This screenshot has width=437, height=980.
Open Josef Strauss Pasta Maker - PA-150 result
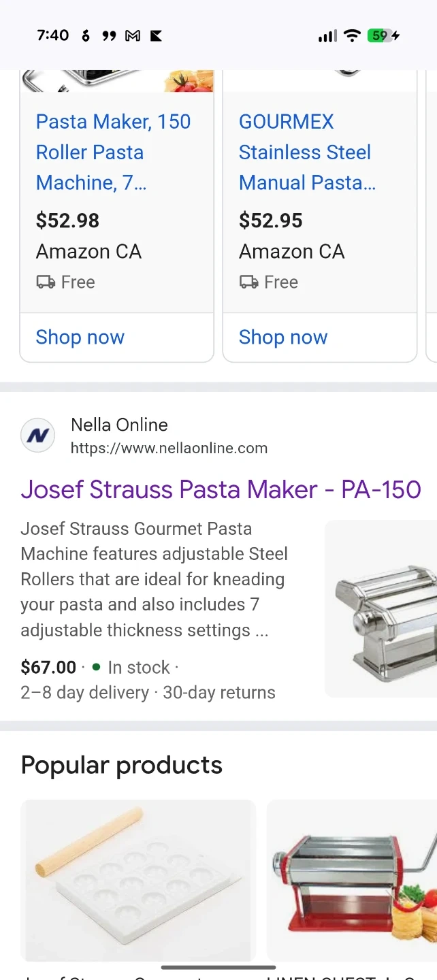tap(221, 489)
